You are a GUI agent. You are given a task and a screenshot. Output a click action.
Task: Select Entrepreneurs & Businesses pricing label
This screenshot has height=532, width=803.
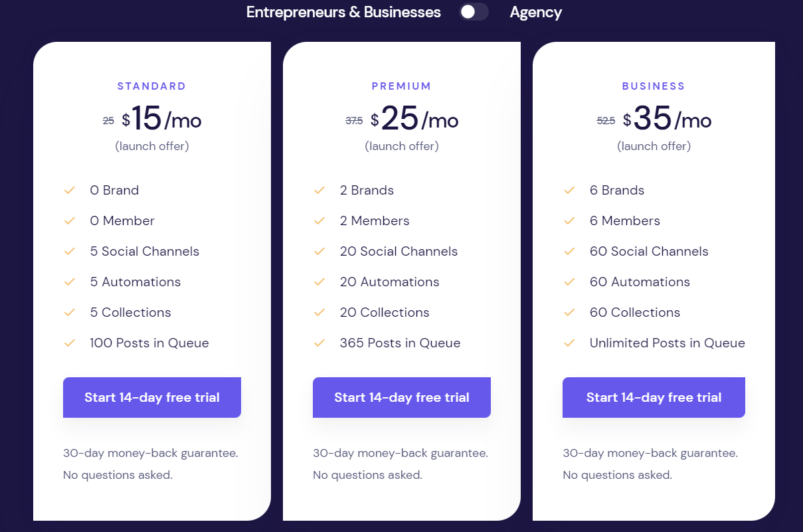(x=343, y=12)
